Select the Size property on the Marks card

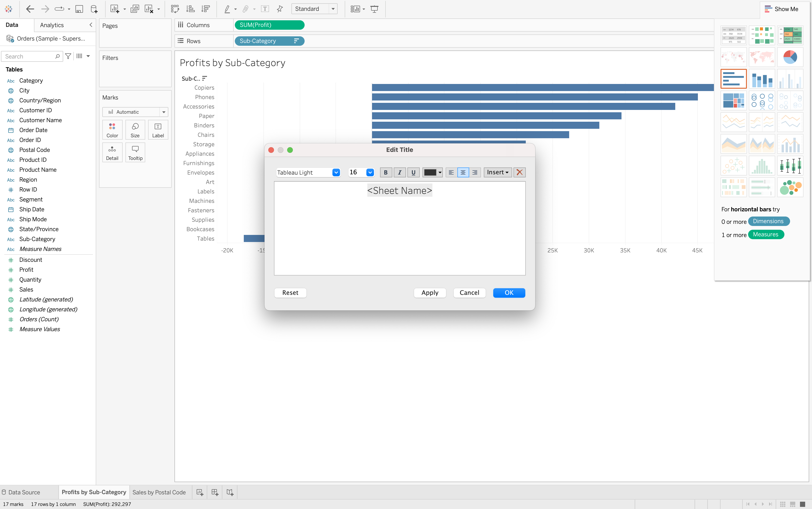pos(135,129)
